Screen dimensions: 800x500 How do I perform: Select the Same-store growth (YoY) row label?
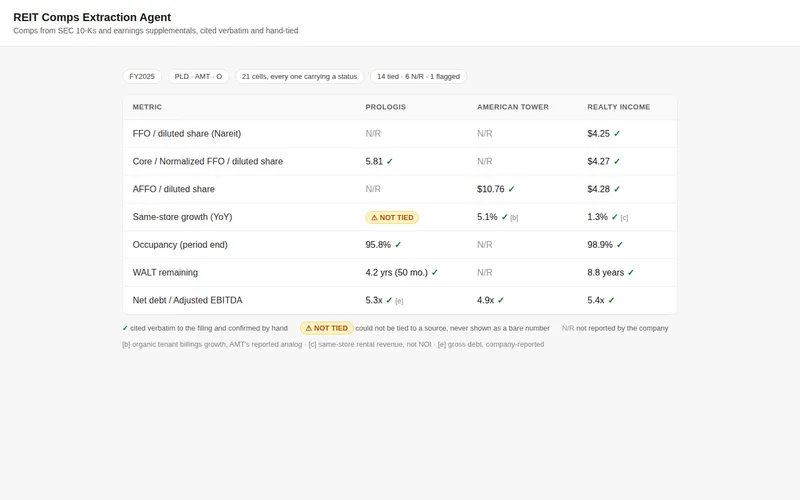[182, 217]
